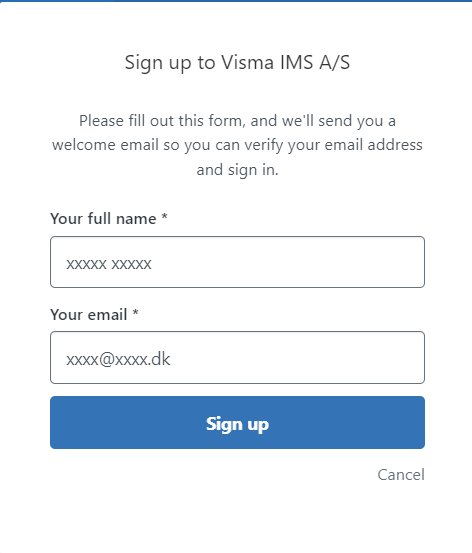The height and width of the screenshot is (553, 472).
Task: Click the empty right side of email field
Action: pos(317,358)
